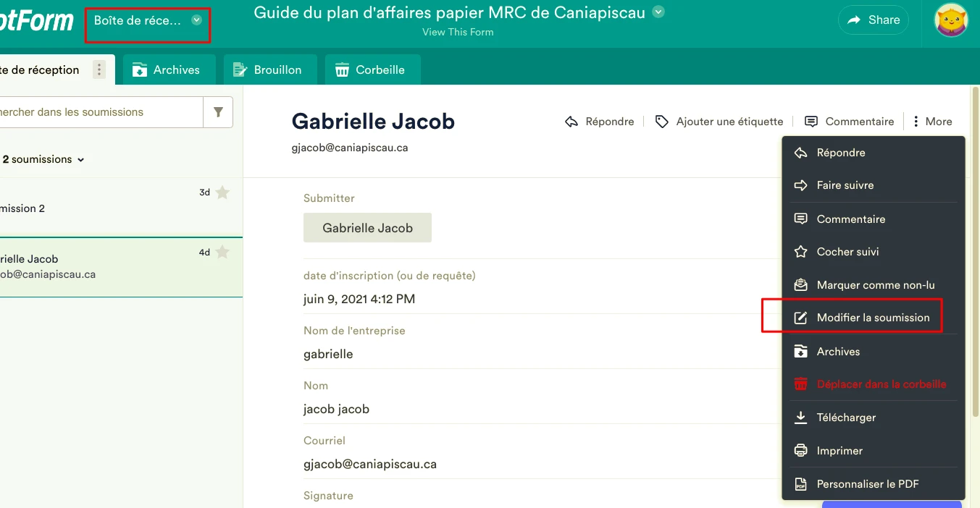Click Ajouter une étiquette tag icon
The image size is (980, 508).
[x=661, y=122]
